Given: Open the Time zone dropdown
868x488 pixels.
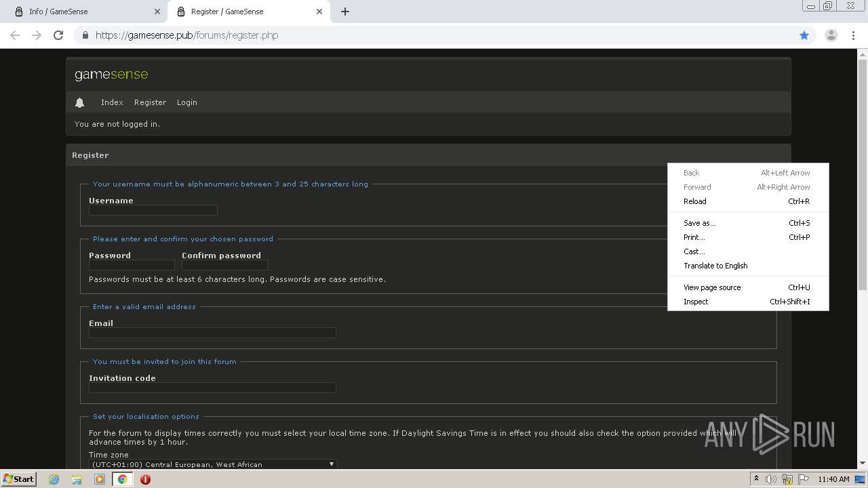Looking at the screenshot, I should [x=213, y=464].
